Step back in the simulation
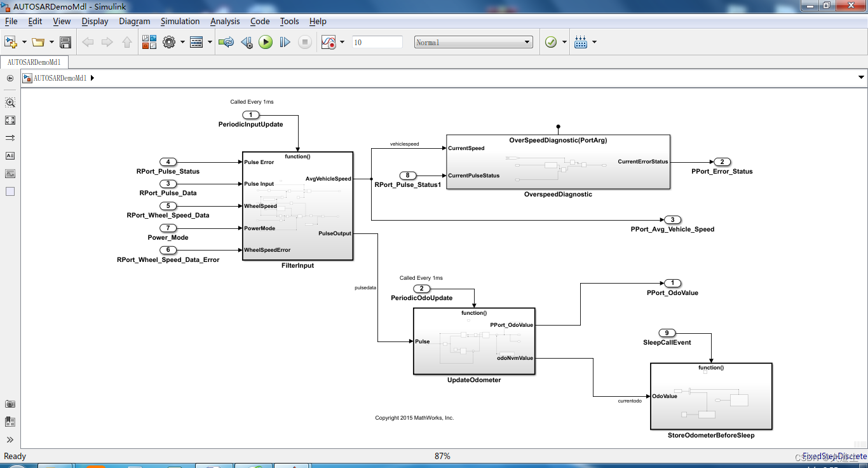868x468 pixels. [247, 42]
